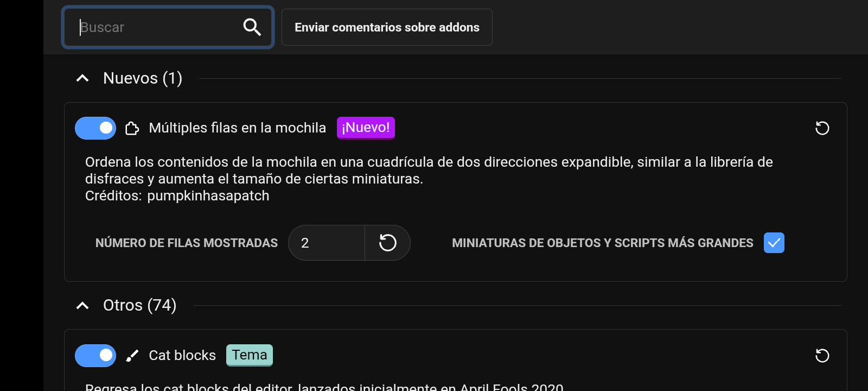The width and height of the screenshot is (868, 391).
Task: Click the credit name pumpkinhasapatch
Action: click(x=208, y=195)
